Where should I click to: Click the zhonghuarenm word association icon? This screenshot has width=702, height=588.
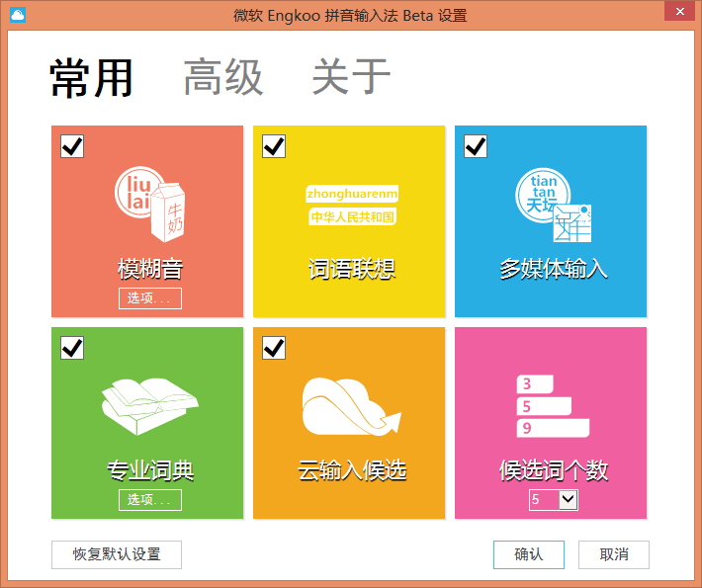[352, 205]
